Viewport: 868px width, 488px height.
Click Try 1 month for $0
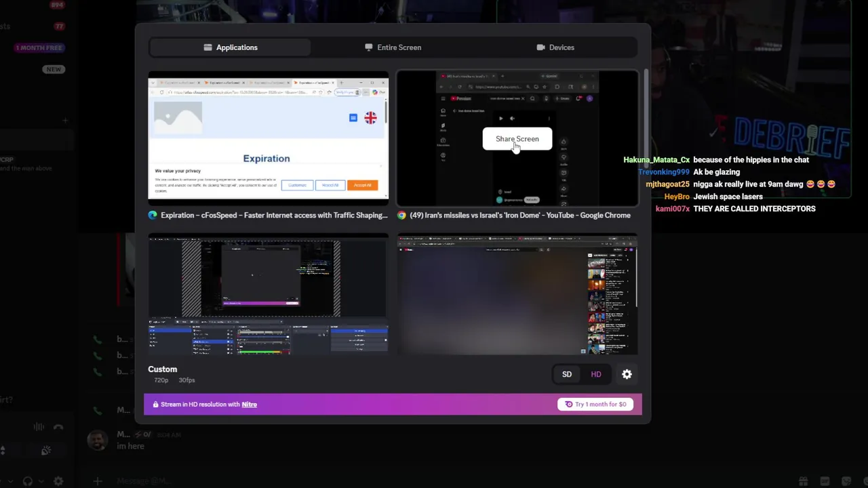click(x=595, y=404)
